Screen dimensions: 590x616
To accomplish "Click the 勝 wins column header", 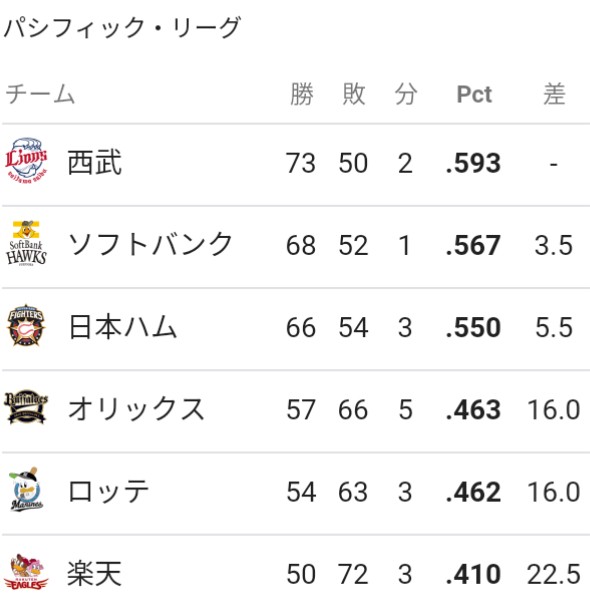I will [x=302, y=94].
